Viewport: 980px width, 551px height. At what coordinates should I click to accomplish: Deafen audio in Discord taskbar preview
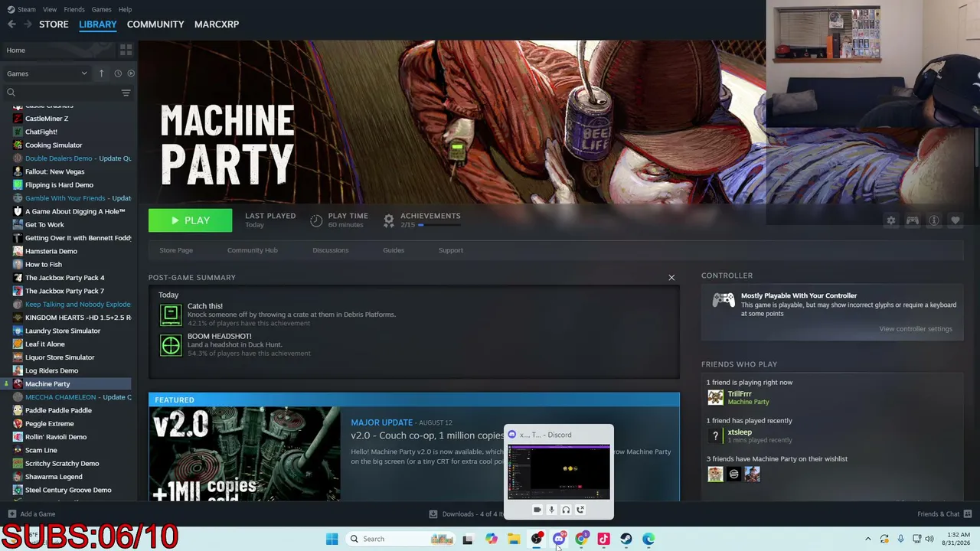(x=566, y=510)
